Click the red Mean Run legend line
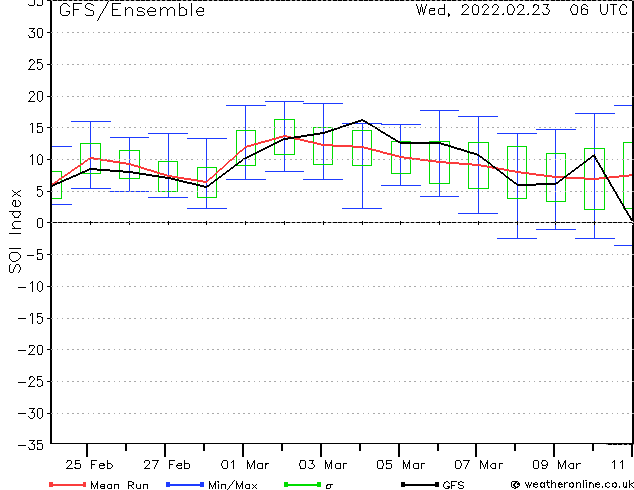Viewport: 634px width, 490px height. pyautogui.click(x=68, y=484)
